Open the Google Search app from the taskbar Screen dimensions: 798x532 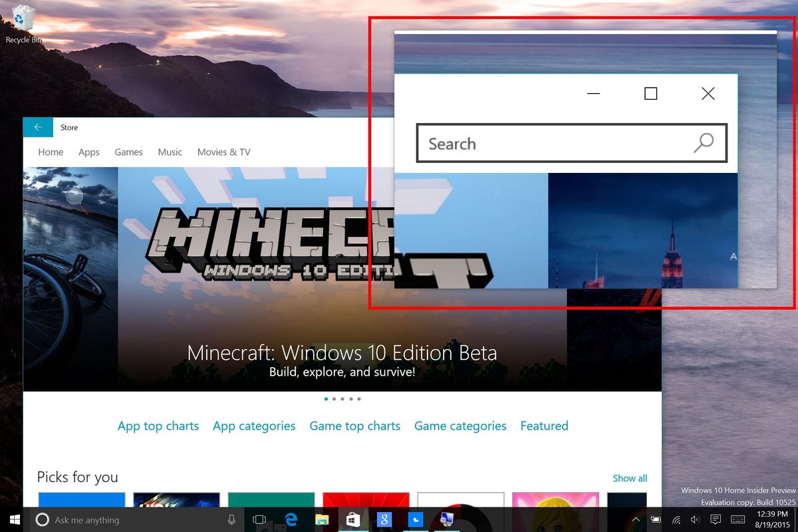click(384, 519)
